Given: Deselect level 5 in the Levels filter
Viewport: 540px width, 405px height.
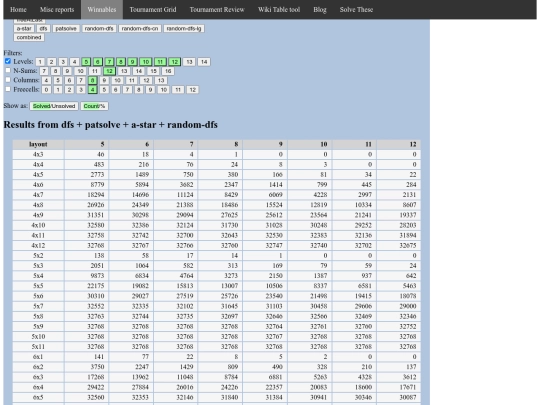Looking at the screenshot, I should pos(86,62).
